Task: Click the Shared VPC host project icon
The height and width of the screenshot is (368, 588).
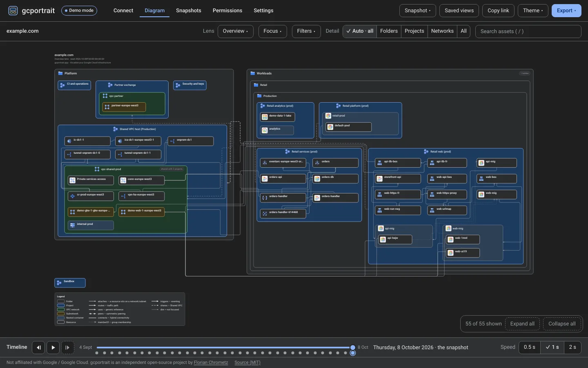Action: (x=116, y=129)
